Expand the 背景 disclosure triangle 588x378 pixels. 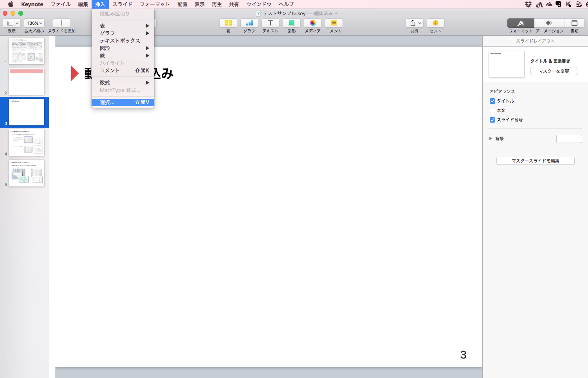[x=491, y=139]
